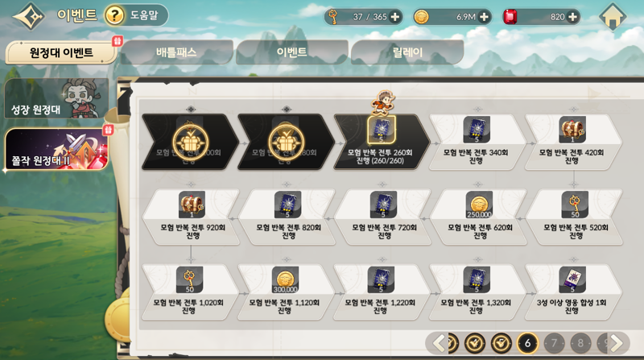
Task: Tap the 50 keys reward for 520회
Action: (x=575, y=205)
